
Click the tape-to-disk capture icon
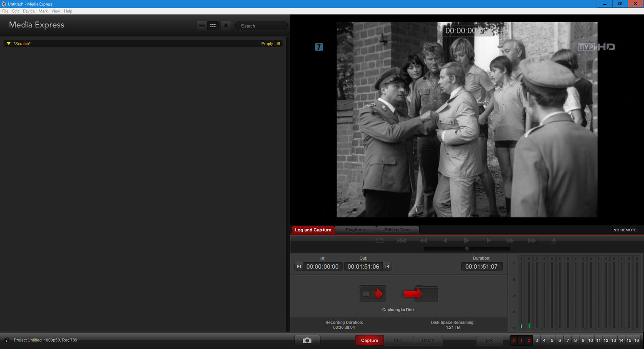pyautogui.click(x=372, y=293)
